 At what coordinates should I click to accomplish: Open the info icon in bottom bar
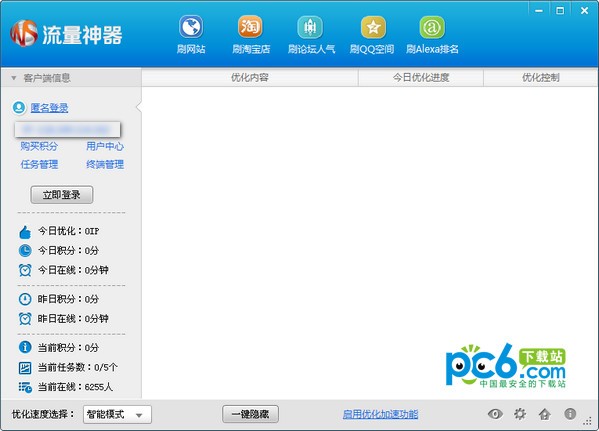(570, 414)
